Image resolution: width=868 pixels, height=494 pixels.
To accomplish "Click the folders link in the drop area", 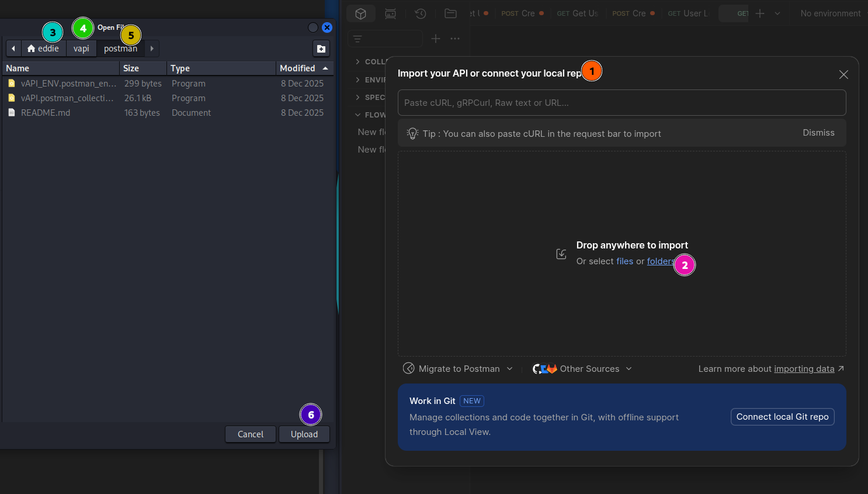I will pos(661,261).
